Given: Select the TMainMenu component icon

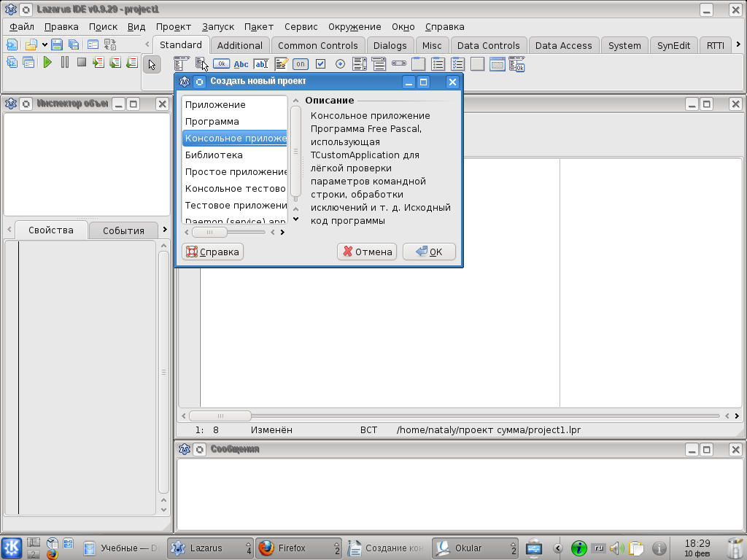Looking at the screenshot, I should click(182, 64).
